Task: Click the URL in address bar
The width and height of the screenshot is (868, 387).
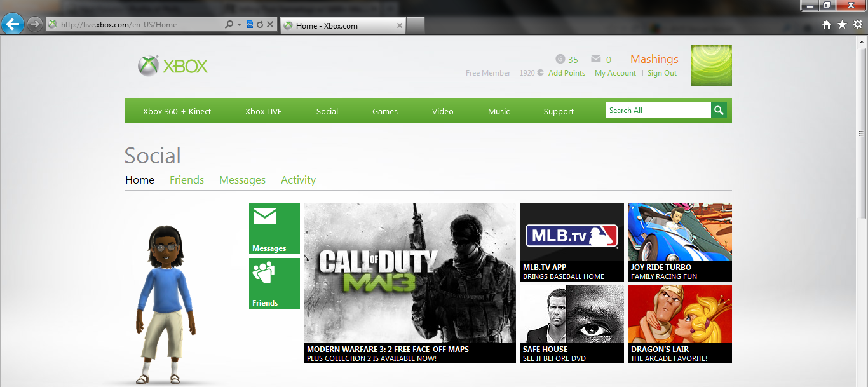Action: tap(119, 24)
